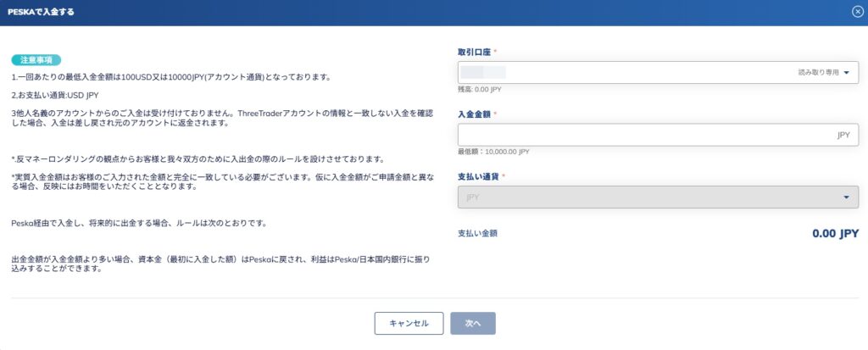Select the 残高: 0.00 JPY balance text
The height and width of the screenshot is (350, 868).
coord(480,89)
